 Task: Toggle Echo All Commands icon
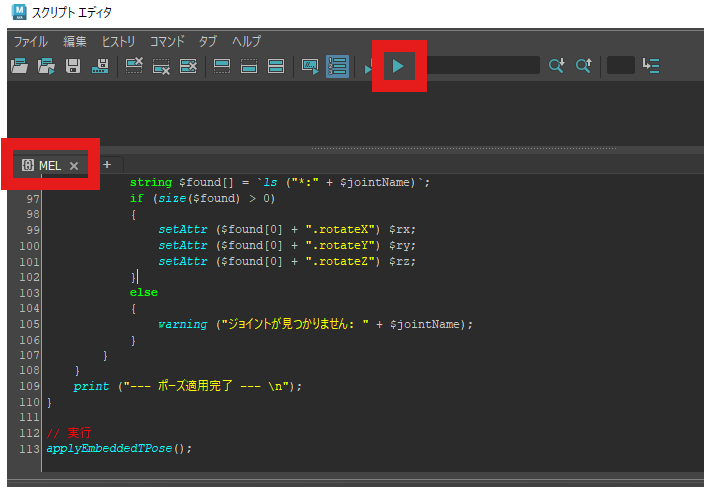click(310, 66)
